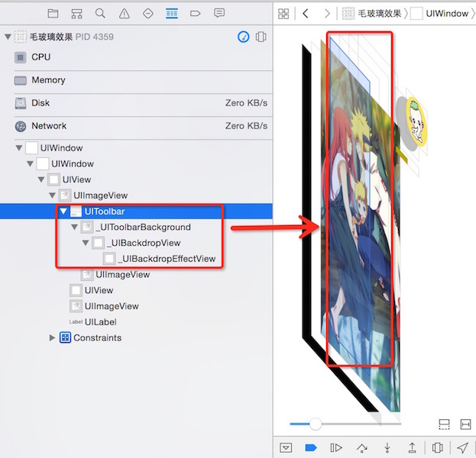Image resolution: width=476 pixels, height=458 pixels.
Task: Collapse the _UIBackdropView disclosure triangle
Action: [x=86, y=243]
